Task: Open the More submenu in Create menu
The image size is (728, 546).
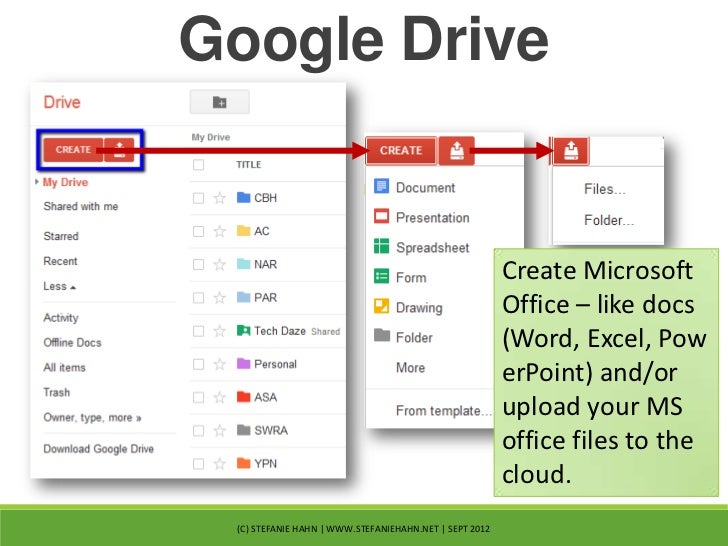Action: tap(410, 368)
